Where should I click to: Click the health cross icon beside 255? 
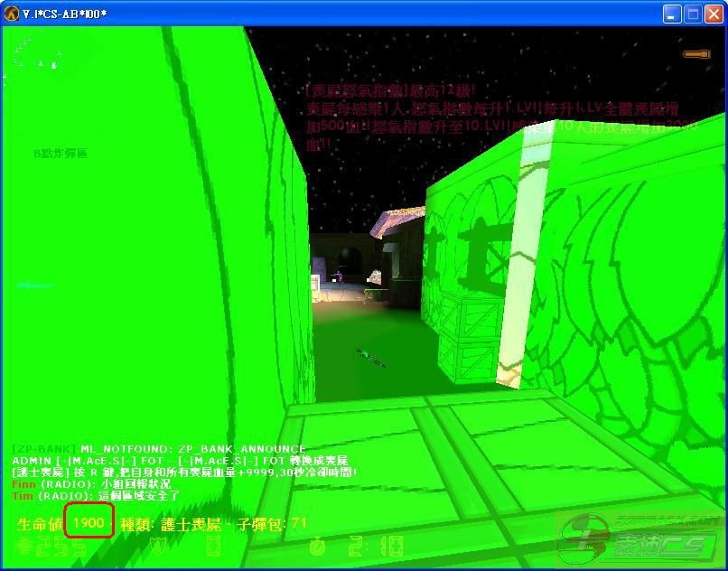24,546
